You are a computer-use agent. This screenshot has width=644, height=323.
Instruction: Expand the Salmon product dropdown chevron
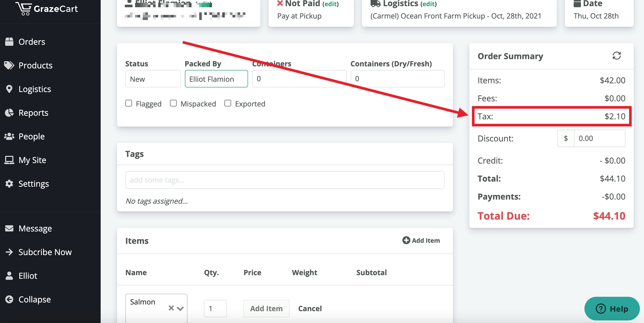click(180, 308)
